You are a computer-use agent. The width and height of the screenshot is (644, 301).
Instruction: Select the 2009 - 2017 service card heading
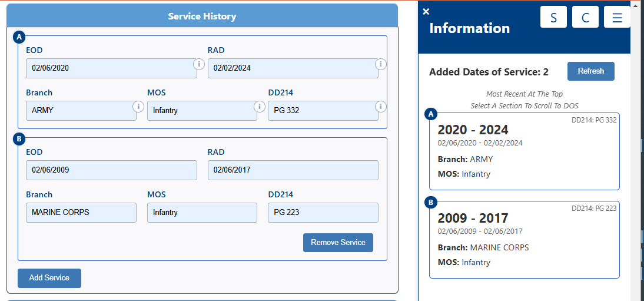pyautogui.click(x=473, y=218)
